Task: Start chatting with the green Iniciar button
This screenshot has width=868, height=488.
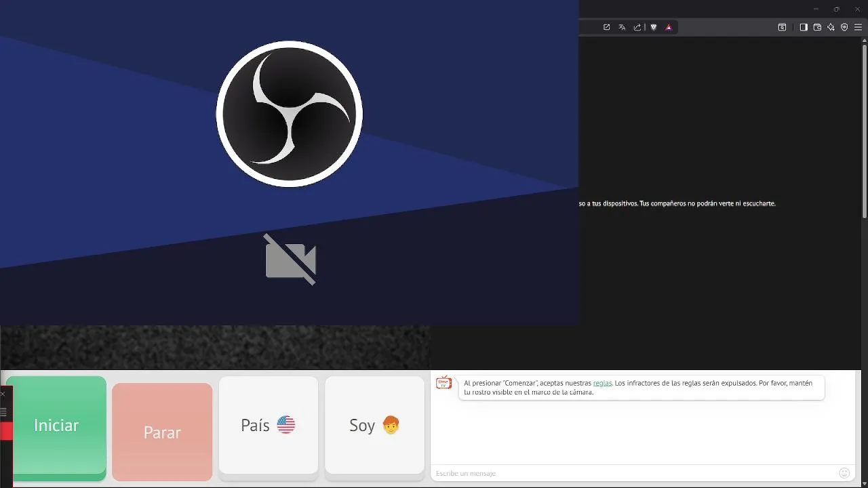Action: coord(56,428)
